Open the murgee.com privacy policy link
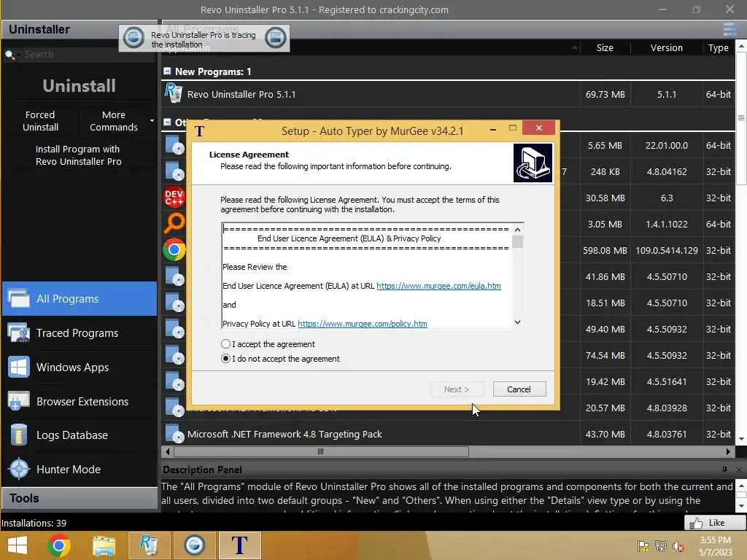Viewport: 747px width, 560px height. click(x=362, y=324)
